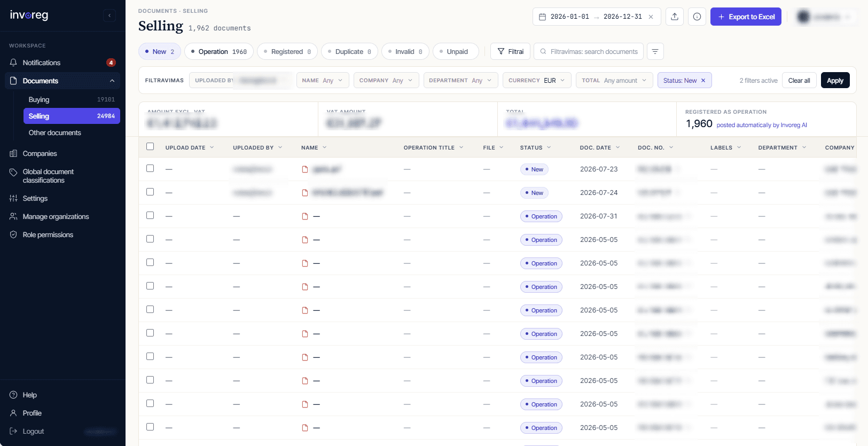Click the info circle icon button
This screenshot has height=446, width=868.
point(697,17)
